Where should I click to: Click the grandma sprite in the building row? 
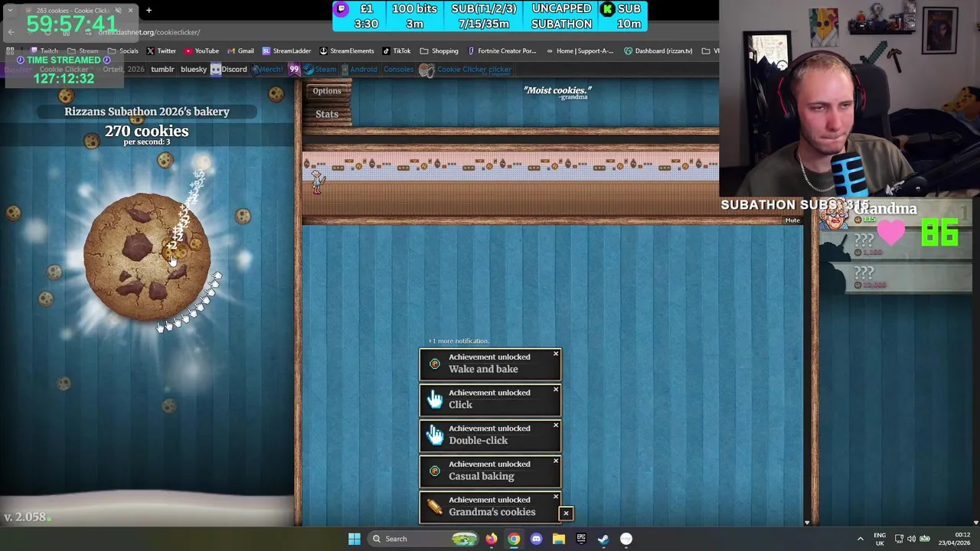pyautogui.click(x=317, y=181)
